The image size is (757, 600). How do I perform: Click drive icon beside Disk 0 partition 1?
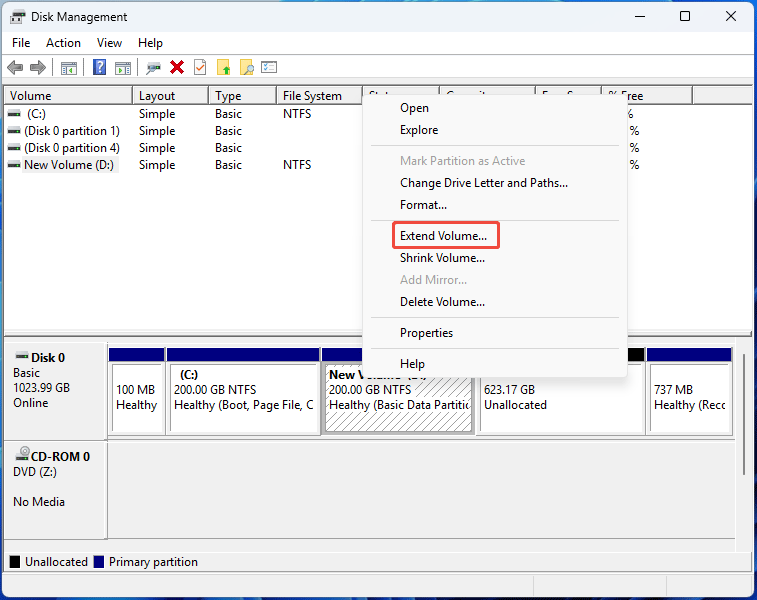pos(14,131)
